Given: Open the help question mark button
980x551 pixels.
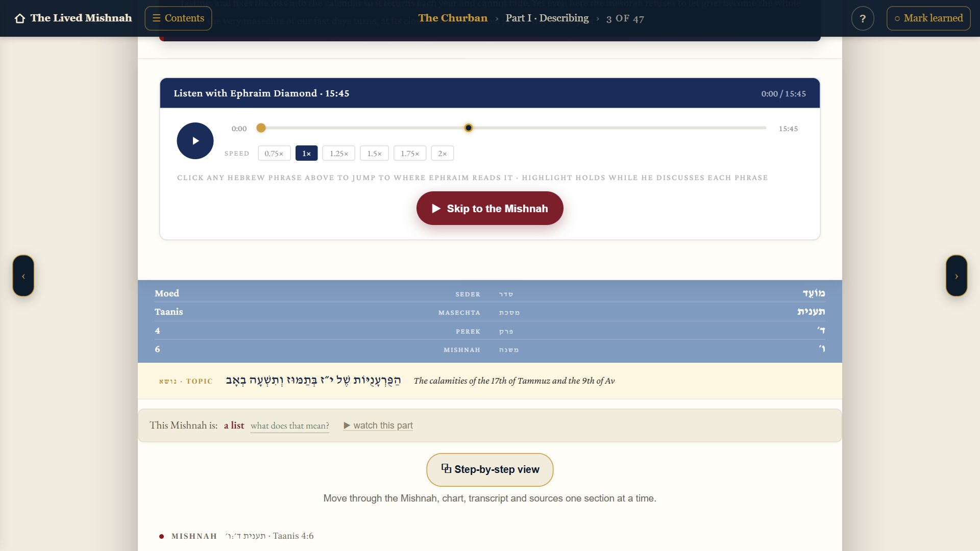Looking at the screenshot, I should pyautogui.click(x=863, y=18).
